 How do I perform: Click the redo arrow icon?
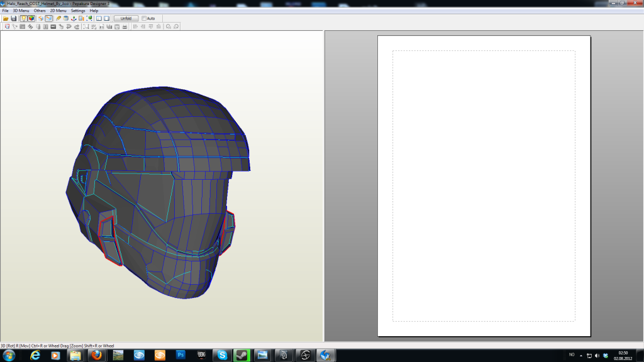point(76,26)
